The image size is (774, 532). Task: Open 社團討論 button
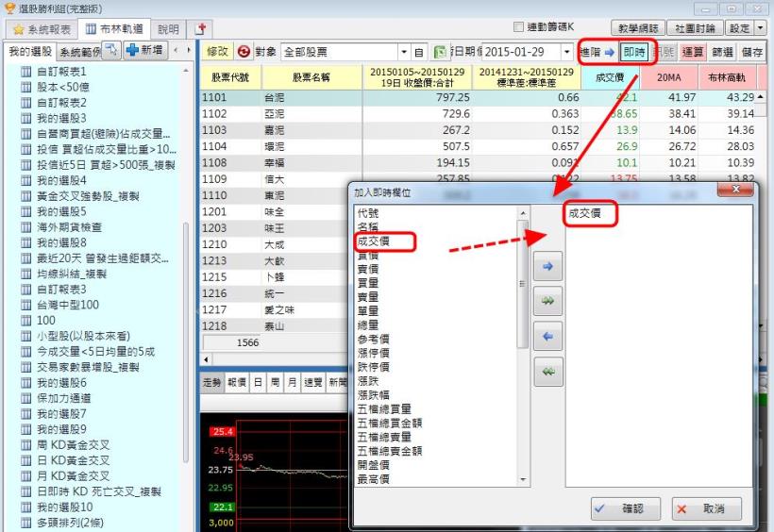pyautogui.click(x=695, y=28)
